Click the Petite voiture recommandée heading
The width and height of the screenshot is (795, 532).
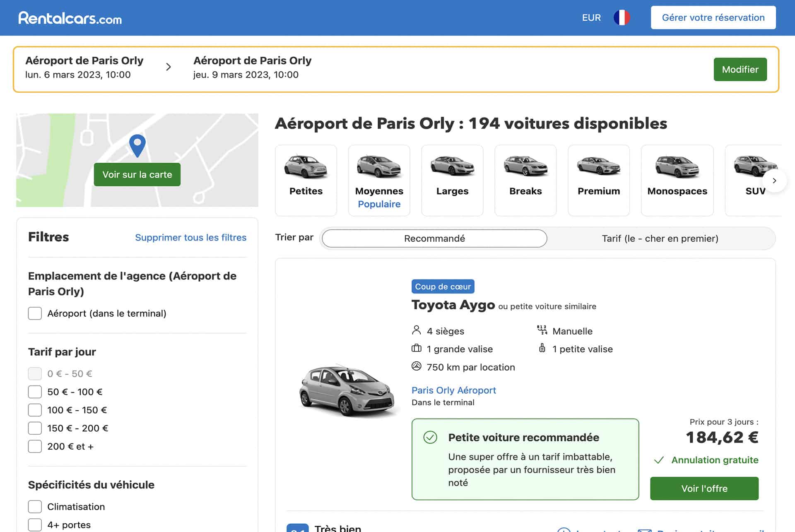523,437
